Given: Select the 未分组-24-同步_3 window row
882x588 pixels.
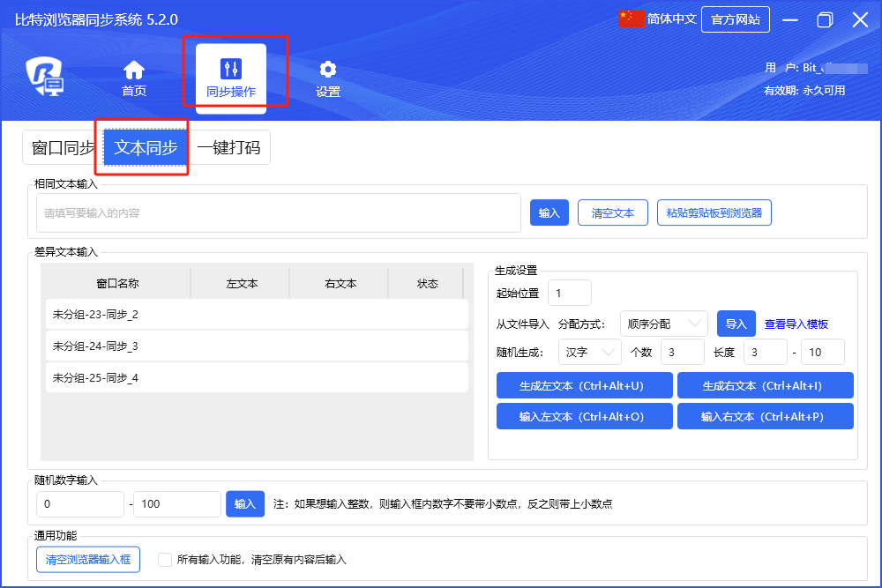Looking at the screenshot, I should [x=256, y=346].
